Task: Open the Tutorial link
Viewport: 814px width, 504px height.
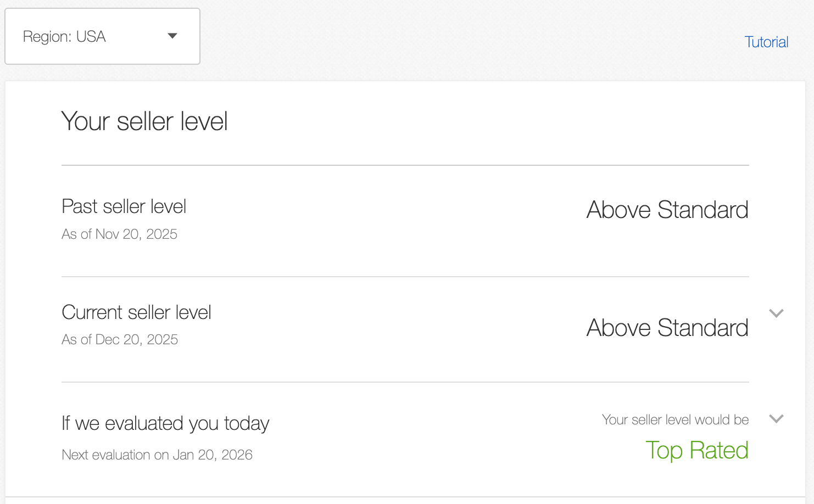Action: click(x=766, y=42)
